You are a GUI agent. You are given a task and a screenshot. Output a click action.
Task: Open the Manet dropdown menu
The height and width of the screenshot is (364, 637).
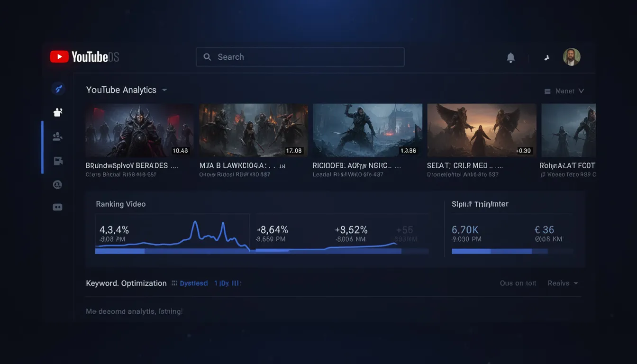[564, 91]
